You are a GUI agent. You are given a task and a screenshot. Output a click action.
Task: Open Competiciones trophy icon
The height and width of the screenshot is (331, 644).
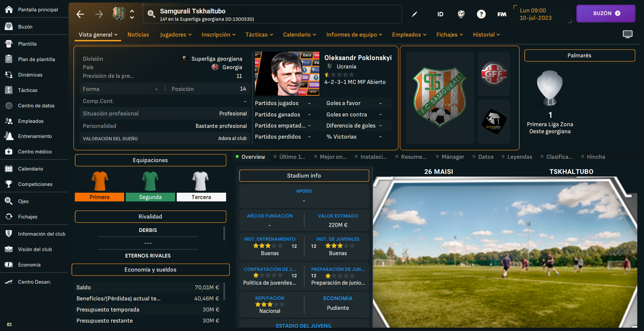point(9,184)
